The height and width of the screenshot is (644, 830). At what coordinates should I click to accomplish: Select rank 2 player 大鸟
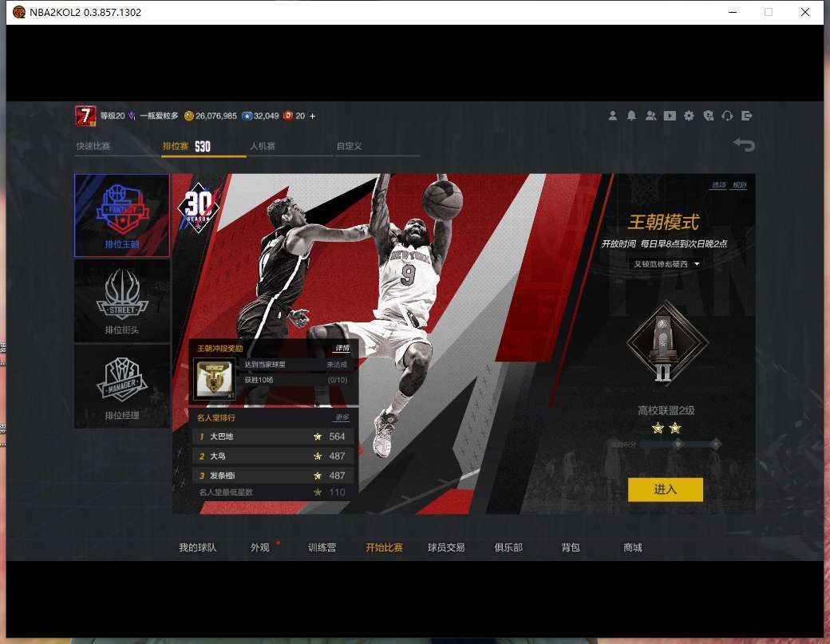[273, 456]
